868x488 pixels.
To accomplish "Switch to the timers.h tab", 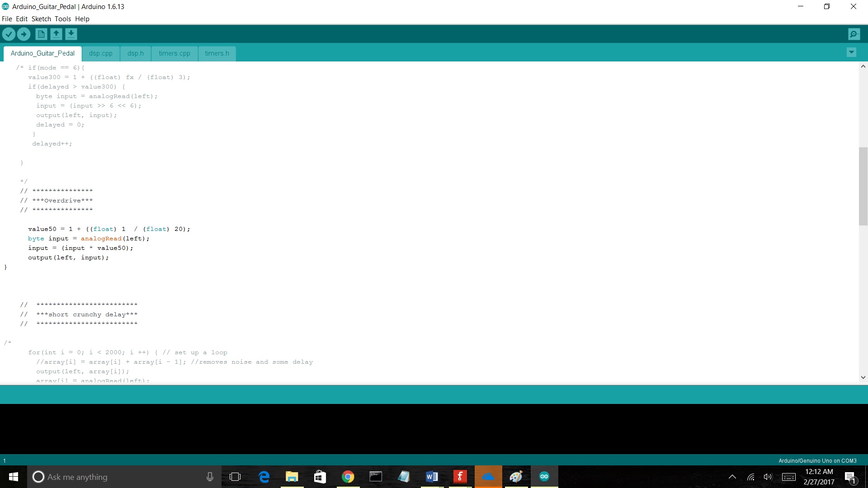I will click(217, 53).
